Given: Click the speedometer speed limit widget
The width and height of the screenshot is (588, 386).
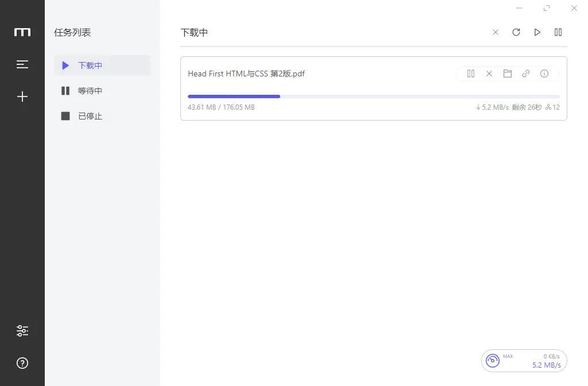Looking at the screenshot, I should (x=524, y=361).
